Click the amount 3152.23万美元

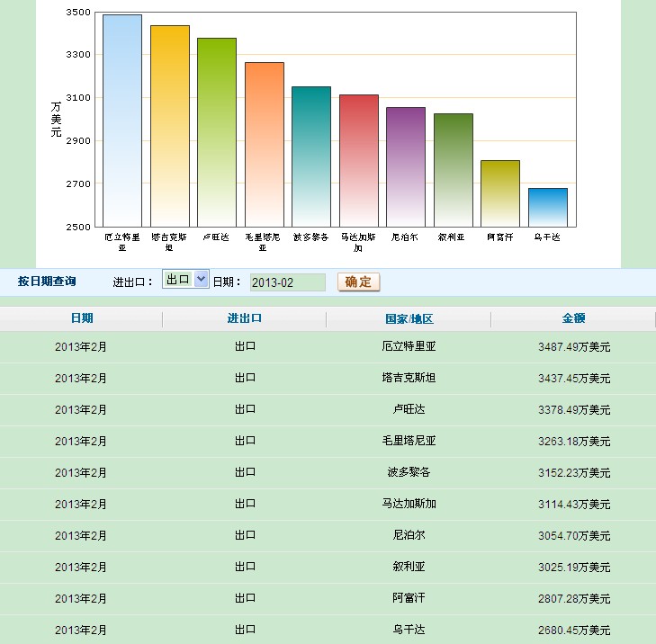point(574,472)
